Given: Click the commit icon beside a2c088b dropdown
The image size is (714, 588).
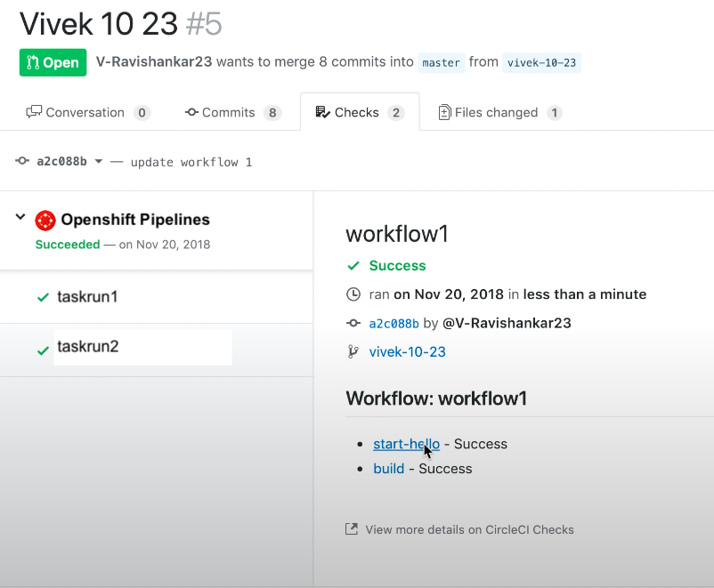Looking at the screenshot, I should click(x=22, y=162).
